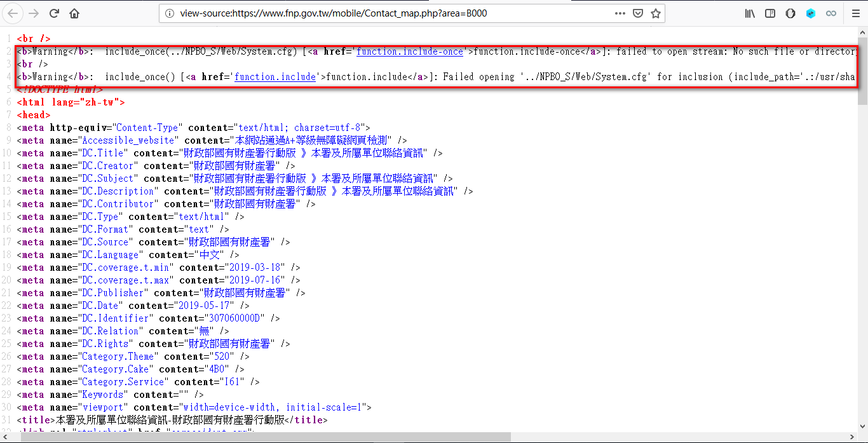Click the DC.Publisher meta tag line

[x=161, y=293]
